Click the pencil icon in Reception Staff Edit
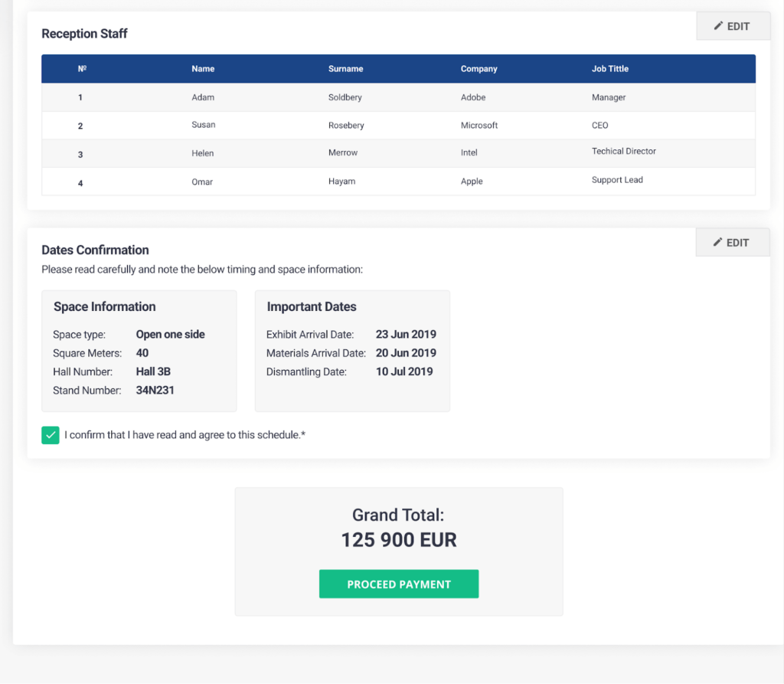Image resolution: width=784 pixels, height=684 pixels. (718, 25)
